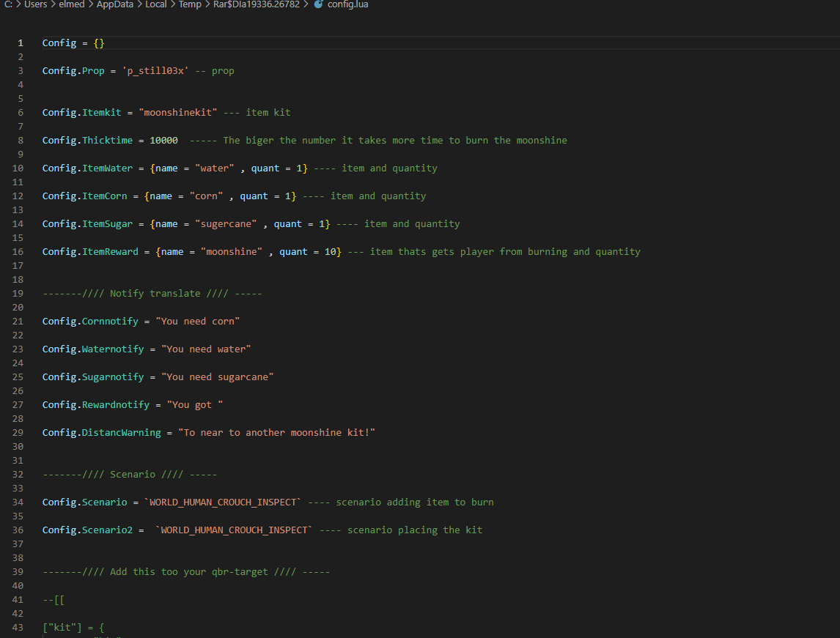Viewport: 840px width, 638px height.
Task: Click the Config.ItemReward identifier
Action: (x=90, y=251)
